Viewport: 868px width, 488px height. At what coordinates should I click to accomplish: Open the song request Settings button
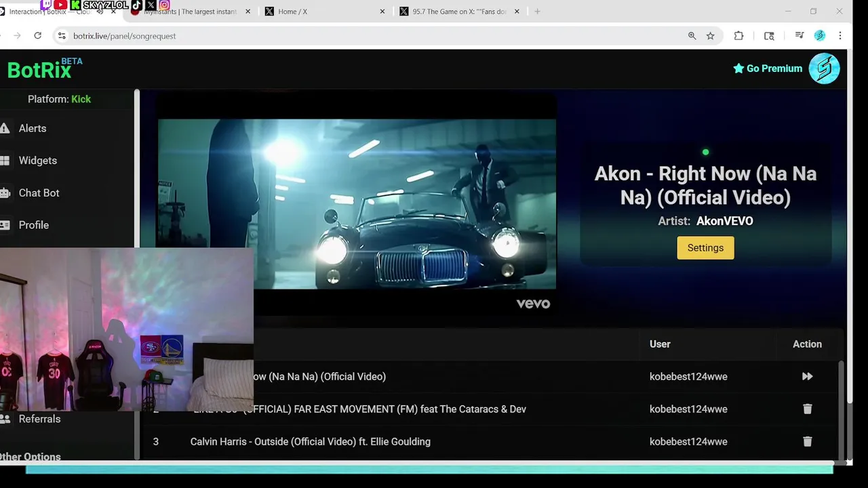[705, 247]
